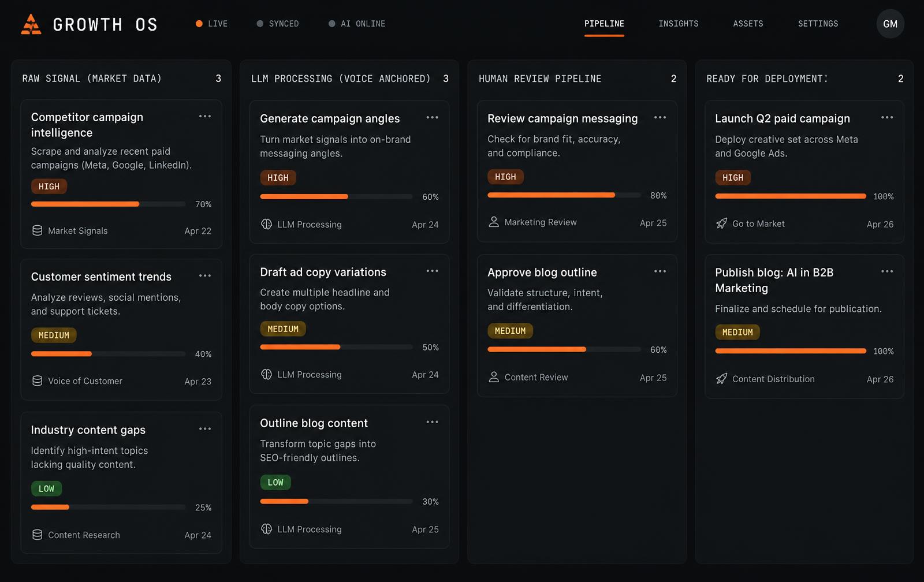Click the Raw Signal (Market Data) column header
The height and width of the screenshot is (582, 924).
(92, 79)
